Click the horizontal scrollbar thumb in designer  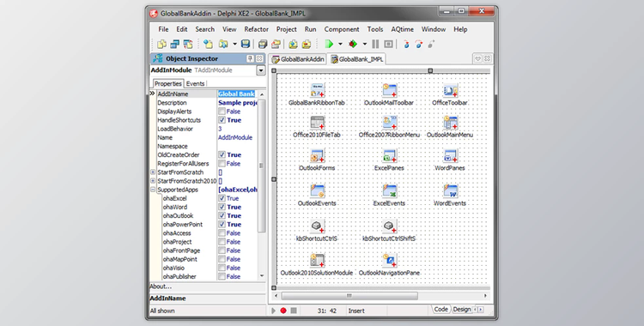pyautogui.click(x=349, y=296)
